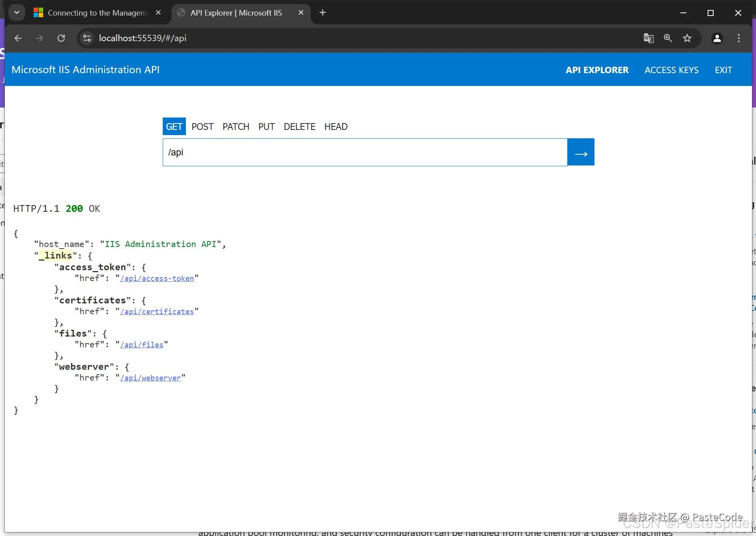Click the Microsoft IIS Administration API title

(x=86, y=70)
